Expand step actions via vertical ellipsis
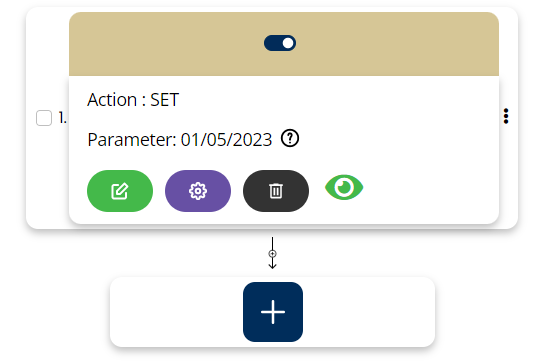This screenshot has height=362, width=548. point(506,116)
